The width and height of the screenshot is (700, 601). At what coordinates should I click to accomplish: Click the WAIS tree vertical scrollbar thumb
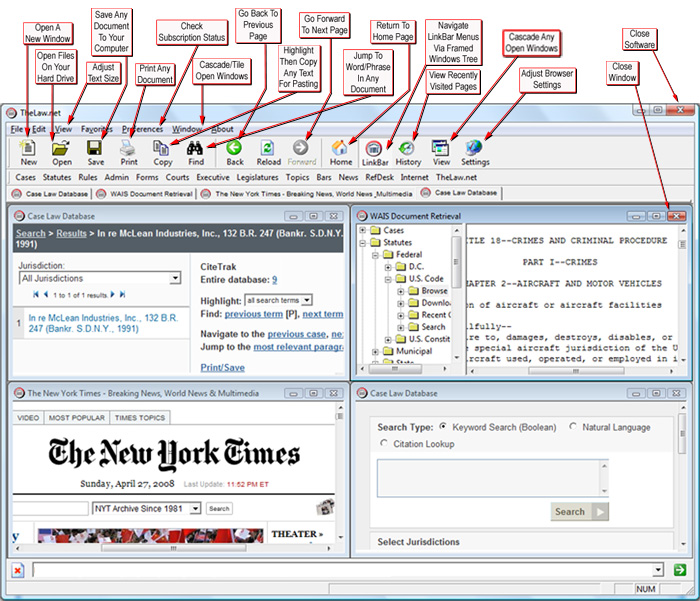click(456, 262)
